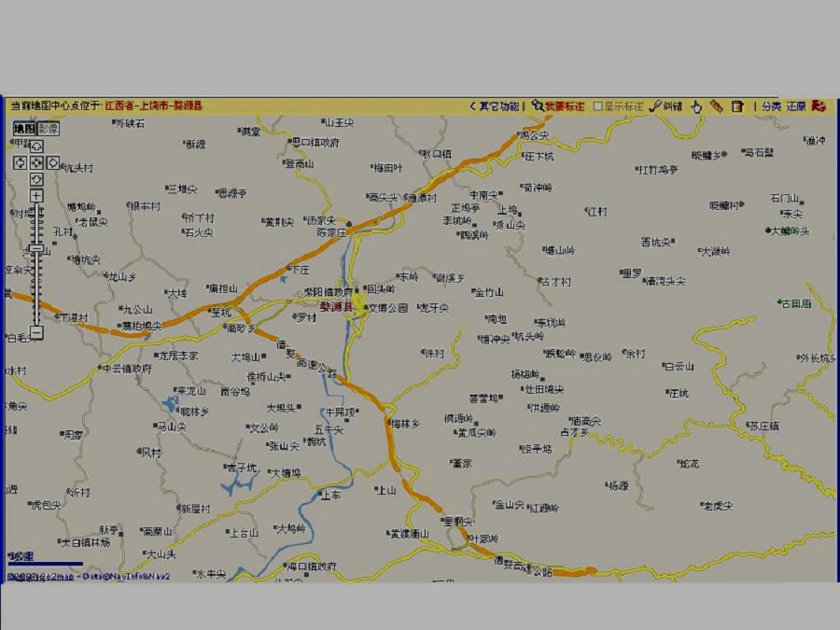Viewport: 840px width, 630px height.
Task: Switch to 地图 map view
Action: click(23, 129)
